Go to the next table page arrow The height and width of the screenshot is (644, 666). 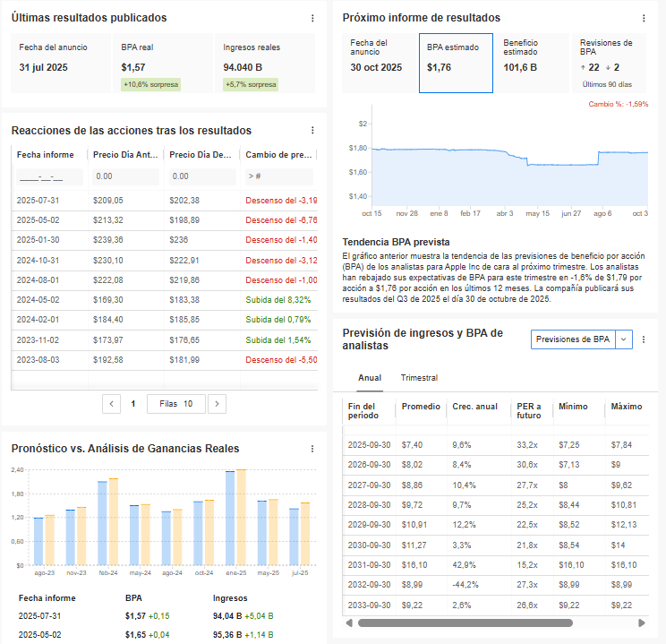click(x=217, y=404)
